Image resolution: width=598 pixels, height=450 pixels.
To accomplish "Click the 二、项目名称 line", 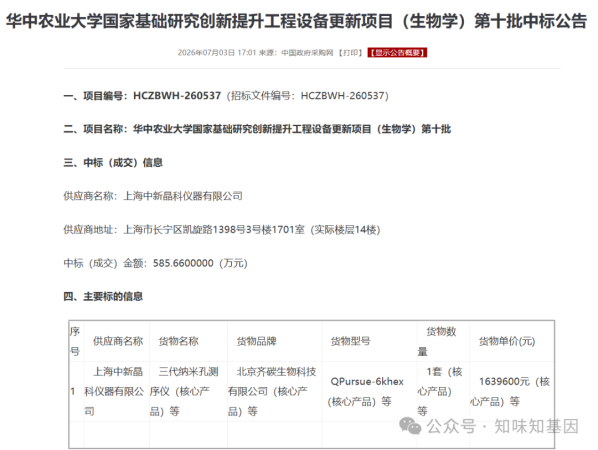I will (257, 129).
